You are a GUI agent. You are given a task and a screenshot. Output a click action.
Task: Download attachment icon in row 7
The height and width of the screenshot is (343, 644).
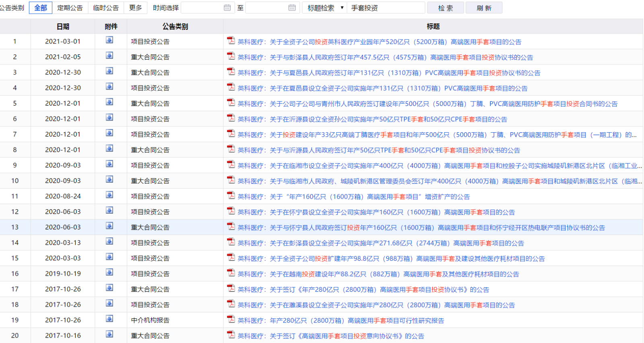(109, 133)
